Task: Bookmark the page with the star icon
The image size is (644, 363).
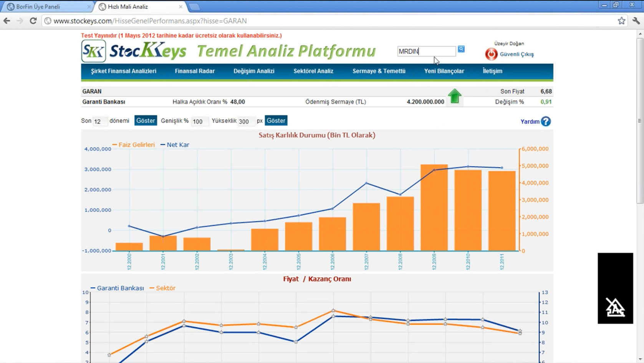Action: click(x=621, y=21)
